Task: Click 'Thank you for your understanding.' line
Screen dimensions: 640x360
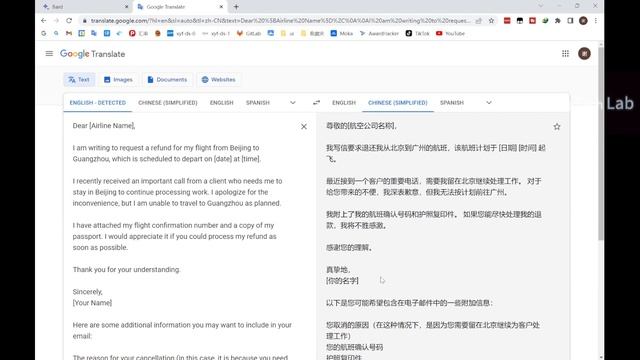Action: (127, 269)
